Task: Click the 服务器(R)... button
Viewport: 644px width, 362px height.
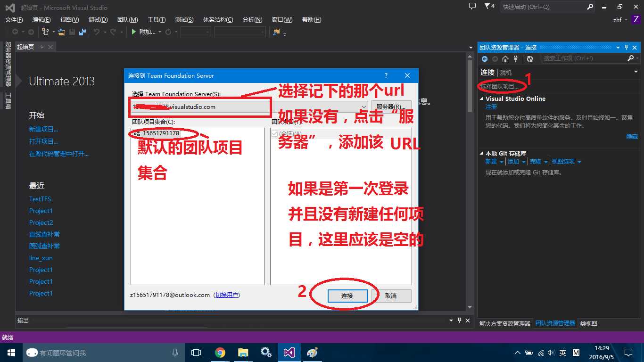Action: point(391,107)
